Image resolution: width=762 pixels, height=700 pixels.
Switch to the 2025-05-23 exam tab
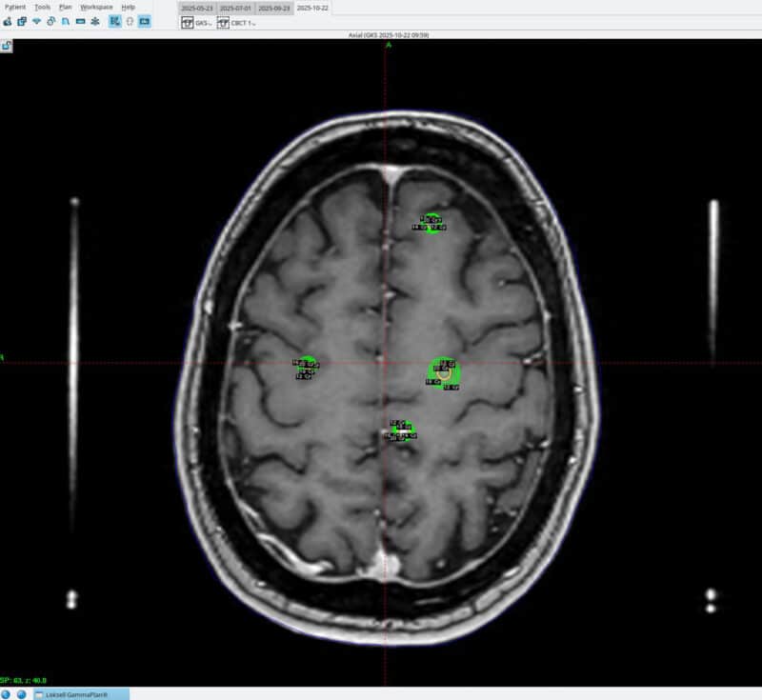[197, 8]
